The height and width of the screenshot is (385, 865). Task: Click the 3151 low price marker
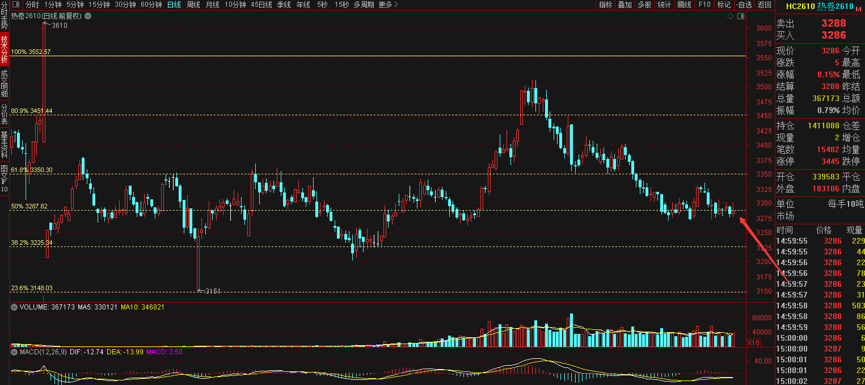pyautogui.click(x=213, y=291)
